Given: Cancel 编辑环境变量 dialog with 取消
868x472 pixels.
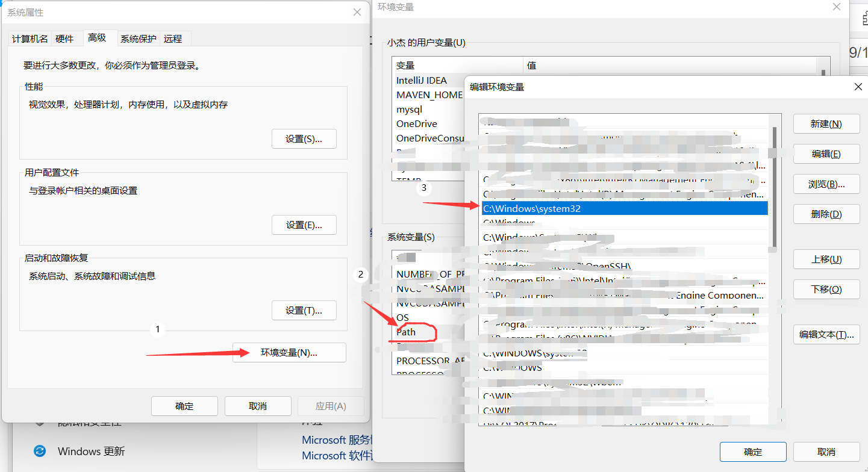Looking at the screenshot, I should [x=826, y=452].
